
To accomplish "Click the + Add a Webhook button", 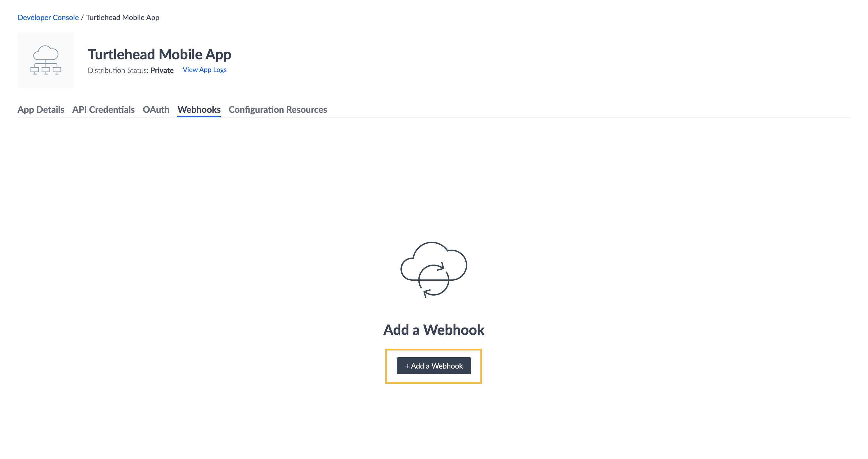I will (434, 366).
